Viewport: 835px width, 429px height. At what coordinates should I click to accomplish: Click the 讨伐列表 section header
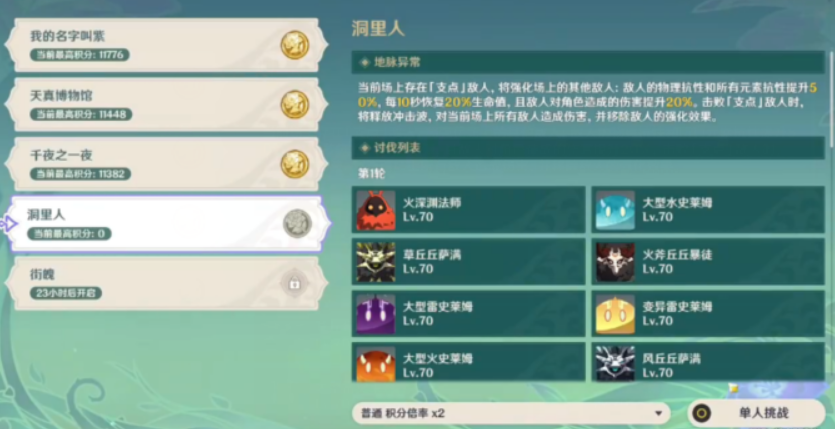(588, 147)
